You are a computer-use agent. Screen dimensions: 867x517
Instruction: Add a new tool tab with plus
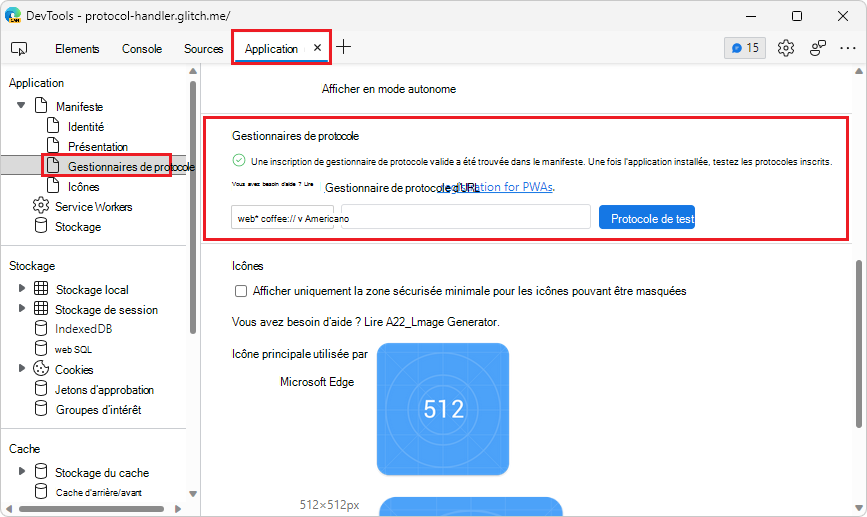coord(343,47)
